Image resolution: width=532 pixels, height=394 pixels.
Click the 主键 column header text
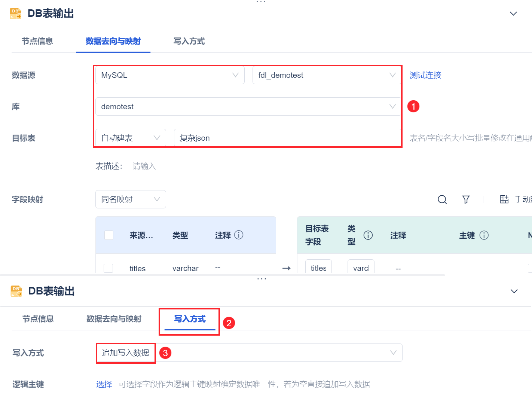(x=467, y=235)
